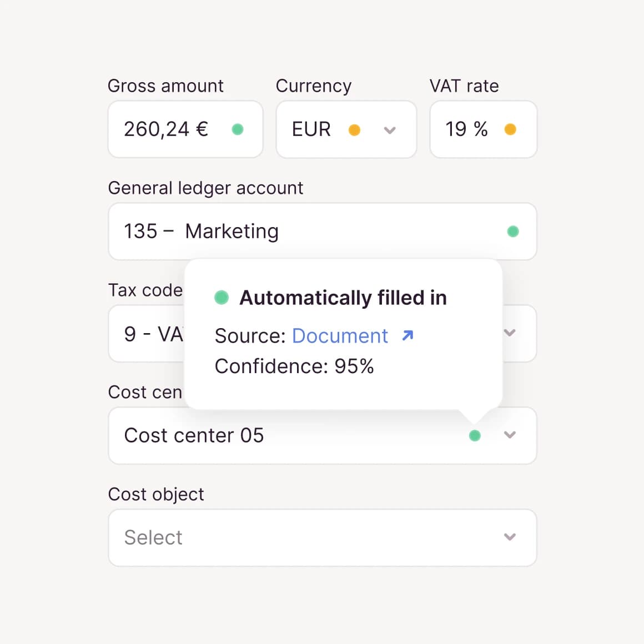Open the Cost center 05 dropdown chevron

click(x=510, y=435)
